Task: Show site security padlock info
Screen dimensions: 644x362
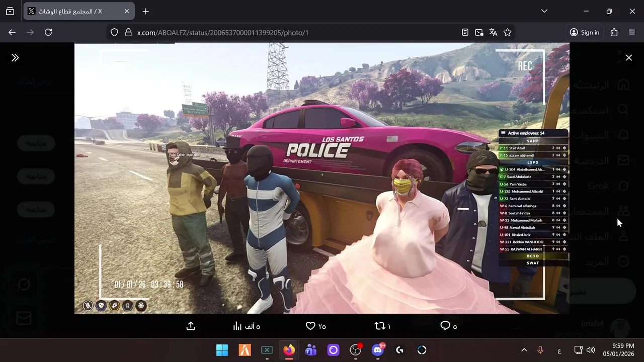Action: pos(128,32)
